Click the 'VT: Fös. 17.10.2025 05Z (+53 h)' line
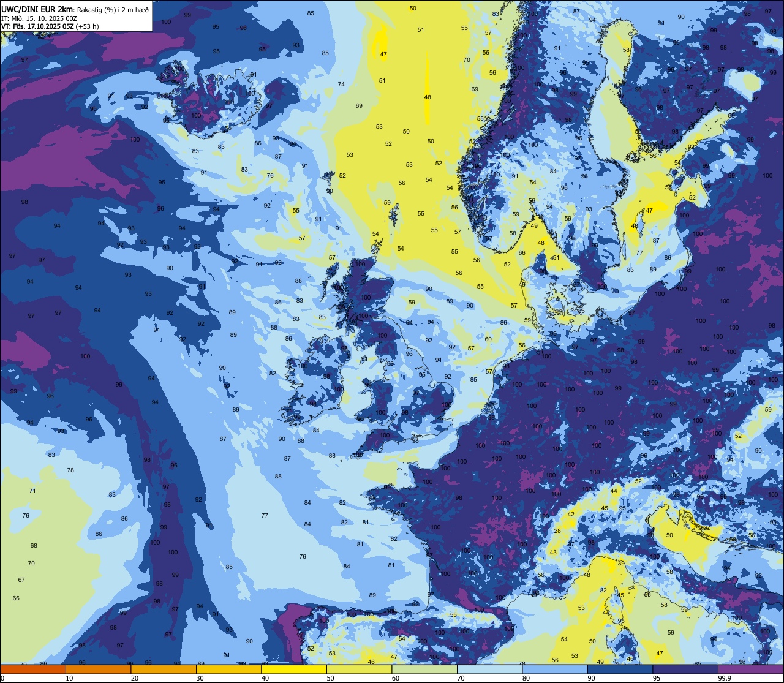This screenshot has width=784, height=683. pos(50,26)
